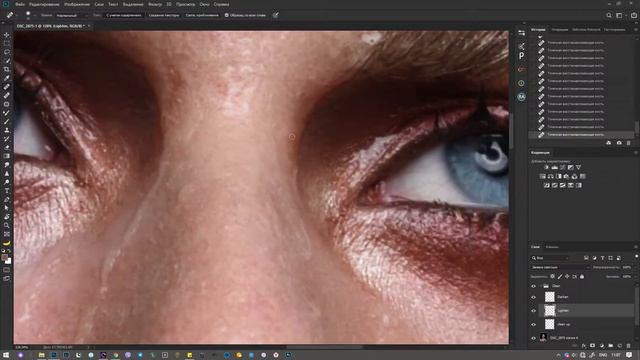
Task: Select the Eyedropper tool
Action: tap(7, 78)
